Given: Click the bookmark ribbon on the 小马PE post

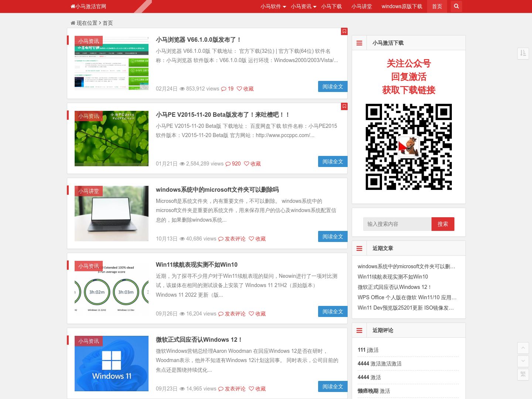Looking at the screenshot, I should click(x=344, y=106).
